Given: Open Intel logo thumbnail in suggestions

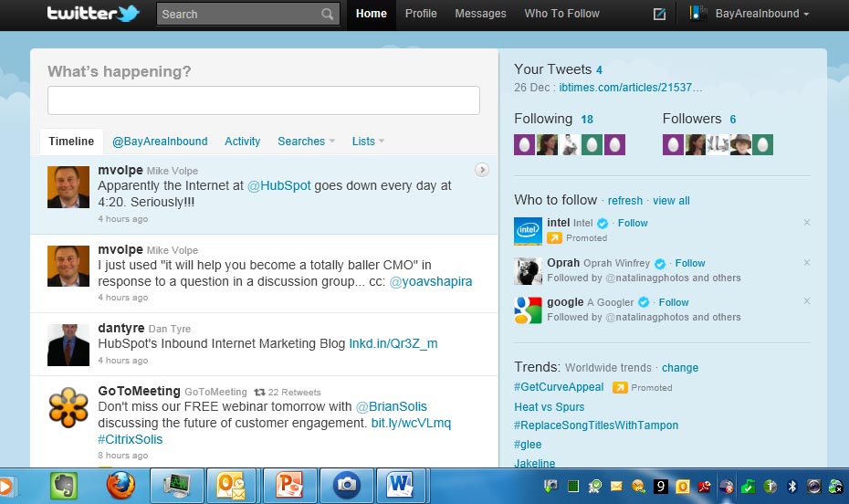Looking at the screenshot, I should tap(528, 231).
